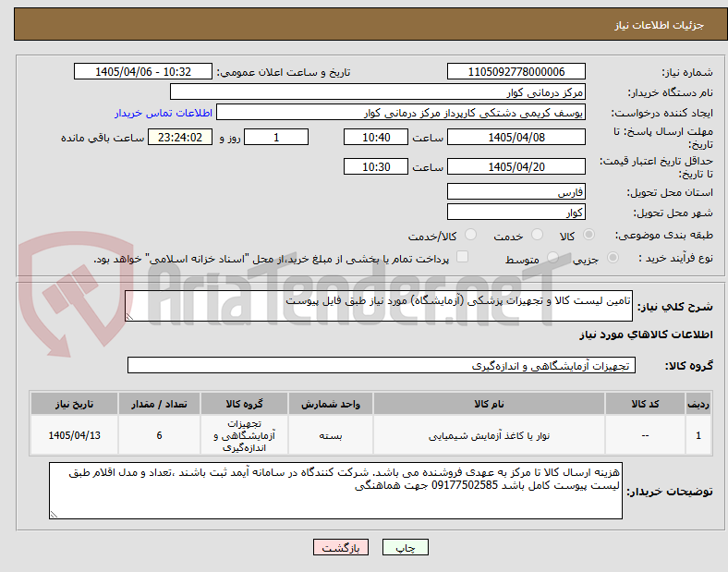Click the buyer name field مرکز درمانی کوار

point(378,91)
